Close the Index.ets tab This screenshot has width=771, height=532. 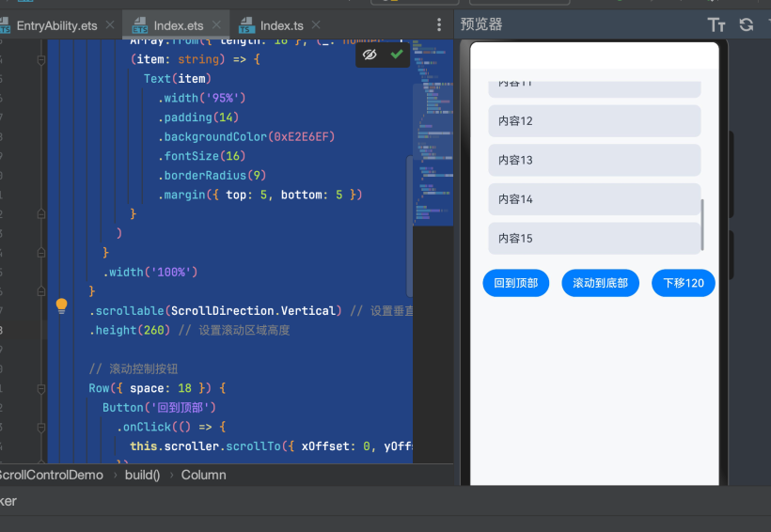coord(216,24)
